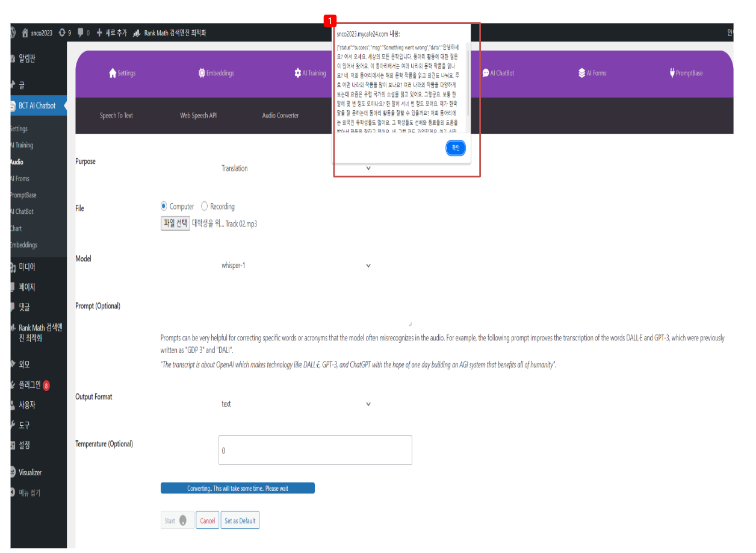Select the Computer radio button

164,206
